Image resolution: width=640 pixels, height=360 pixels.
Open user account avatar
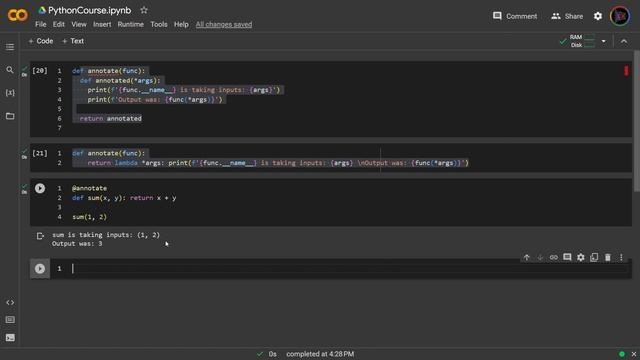[x=620, y=16]
